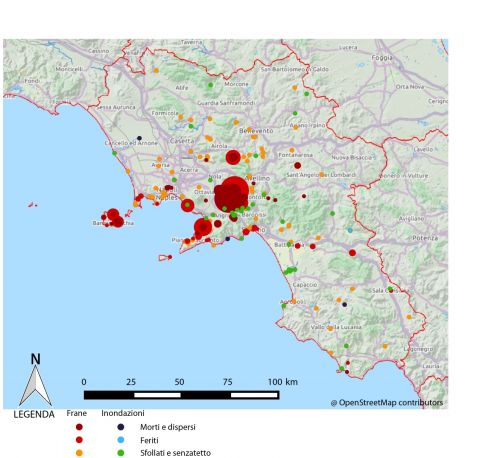Click the light blue dot west of Potenza
This screenshot has width=500, height=458.
click(350, 230)
